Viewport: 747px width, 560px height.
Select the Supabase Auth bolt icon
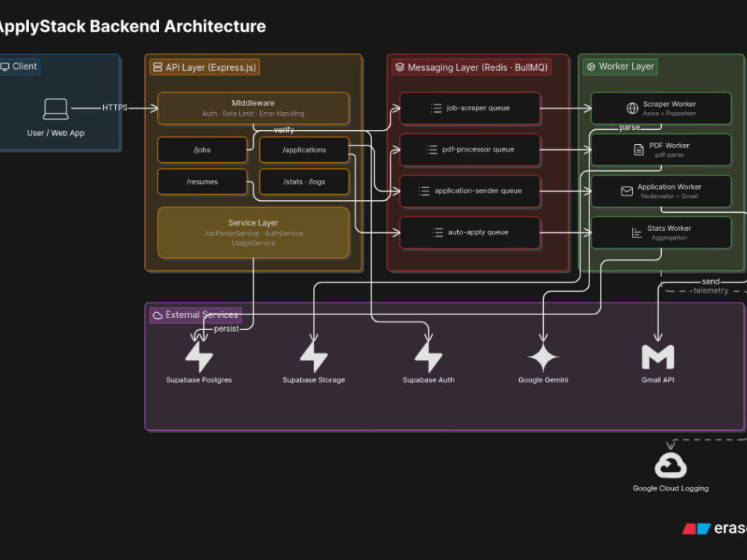point(429,357)
